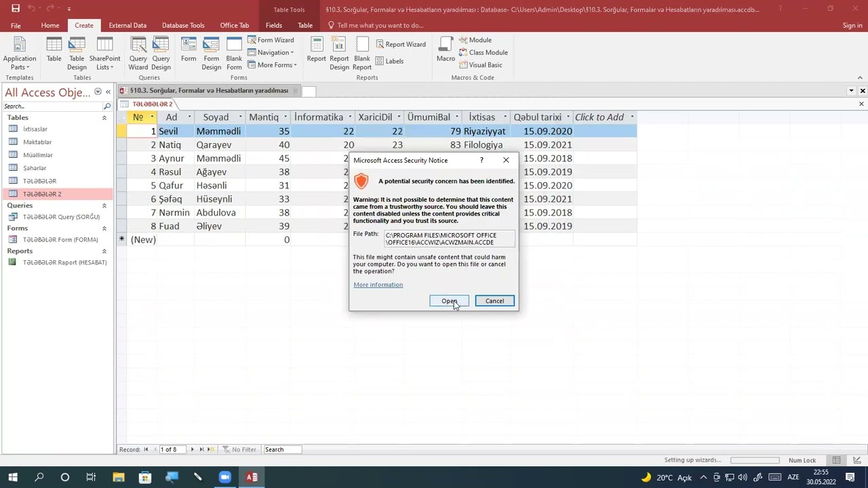This screenshot has width=868, height=488.
Task: Open SharePoint Lists menu
Action: 104,53
